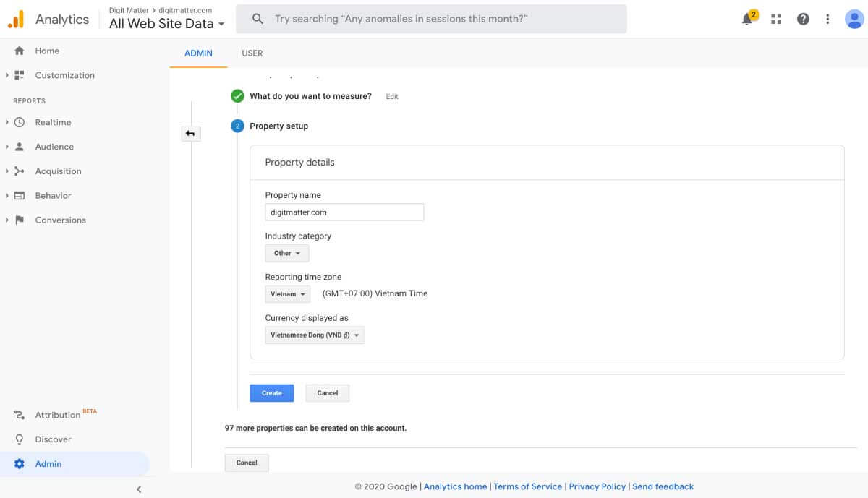868x498 pixels.
Task: Open the Analytics help menu
Action: pos(803,19)
